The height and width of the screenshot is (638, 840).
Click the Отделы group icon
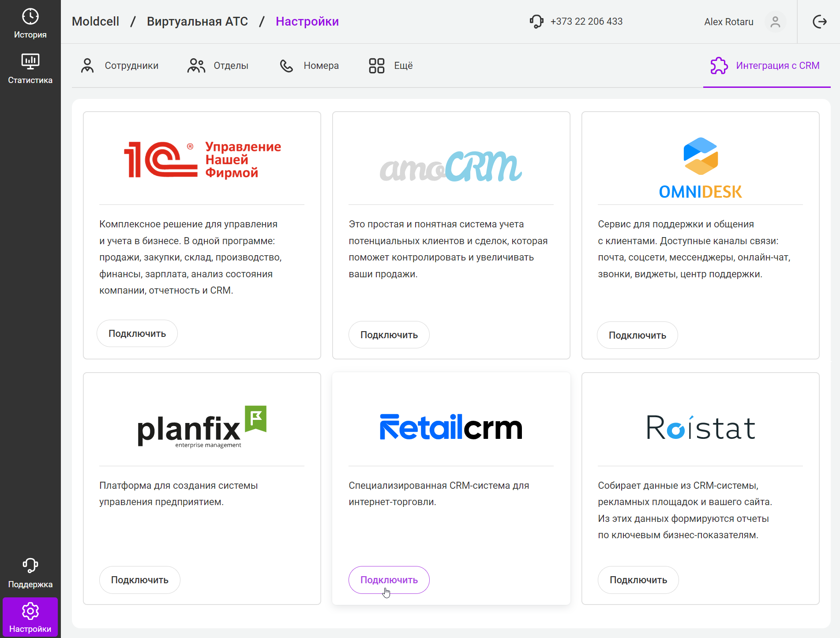point(196,66)
